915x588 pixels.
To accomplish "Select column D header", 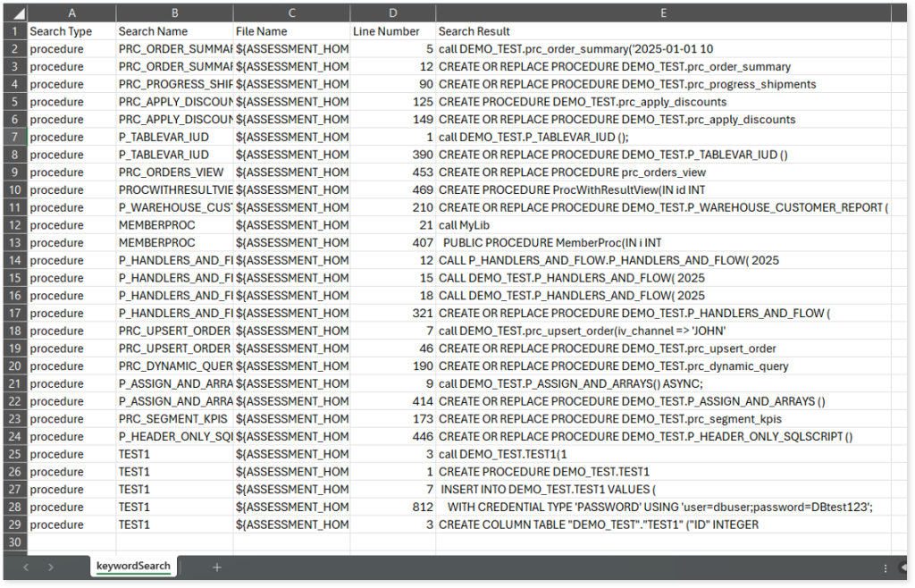I will coord(392,13).
